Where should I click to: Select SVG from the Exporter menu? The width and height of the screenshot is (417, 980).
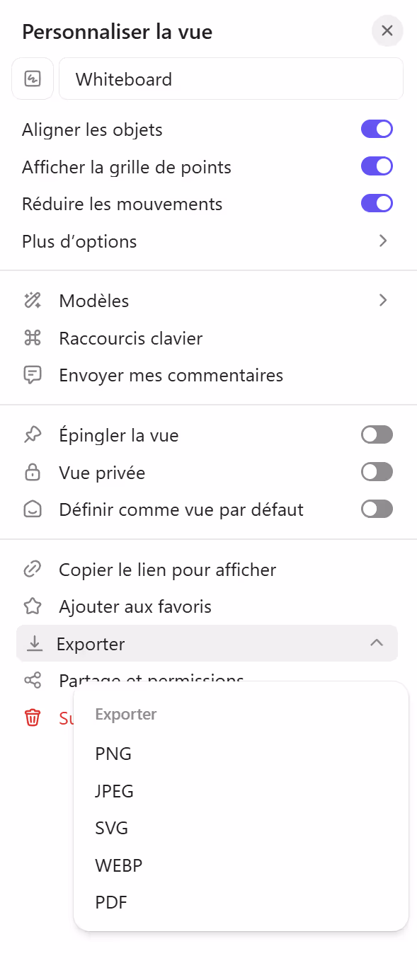tap(112, 828)
